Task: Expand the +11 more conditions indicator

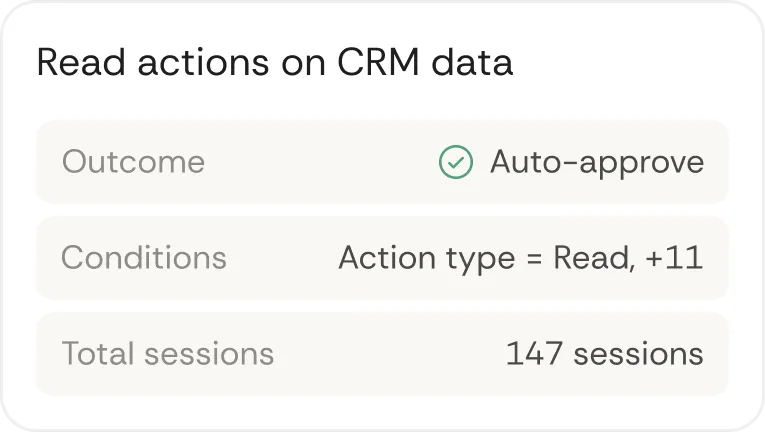Action: point(674,258)
